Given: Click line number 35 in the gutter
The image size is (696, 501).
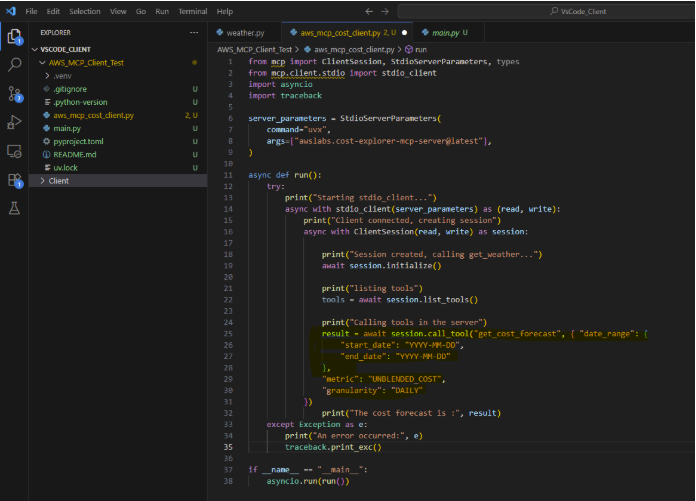Looking at the screenshot, I should [x=228, y=447].
